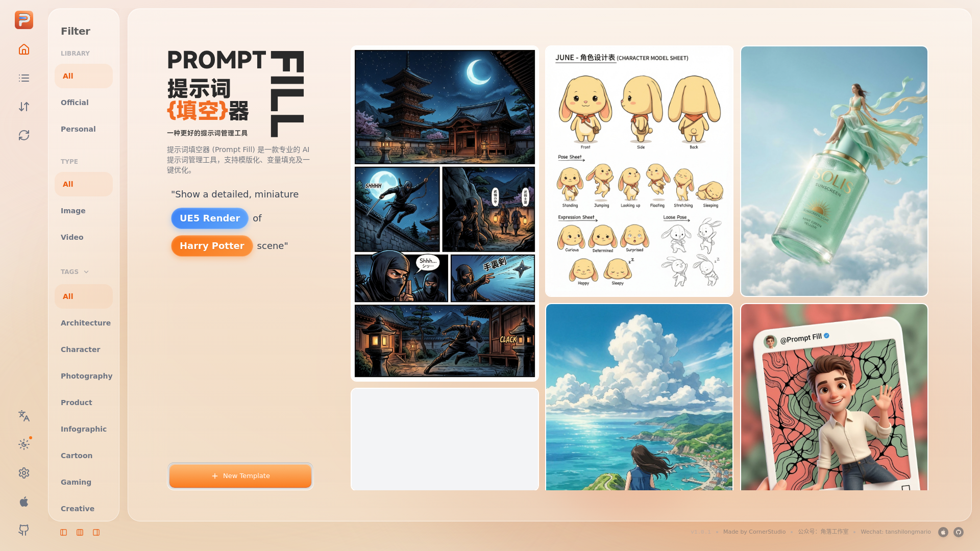The image size is (980, 551).
Task: Open the Solis sunscreen bottle thumbnail
Action: [834, 171]
